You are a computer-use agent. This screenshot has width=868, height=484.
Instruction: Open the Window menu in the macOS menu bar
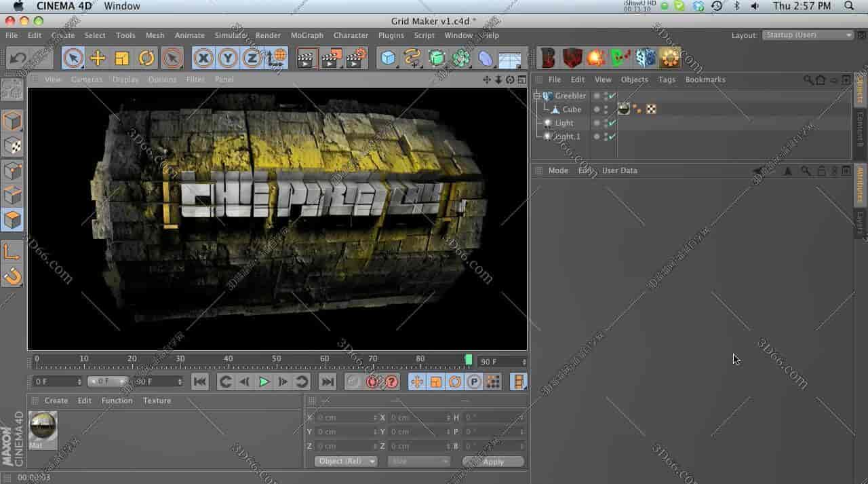(121, 6)
